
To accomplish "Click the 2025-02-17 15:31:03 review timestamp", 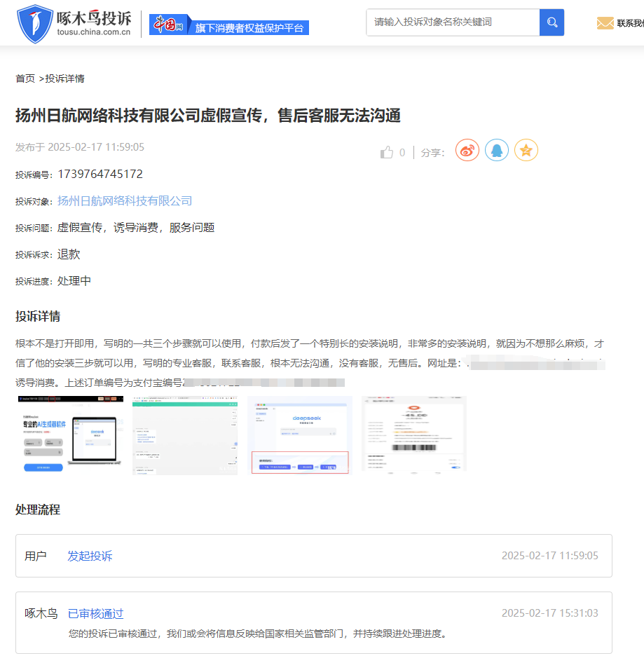I will (x=550, y=613).
